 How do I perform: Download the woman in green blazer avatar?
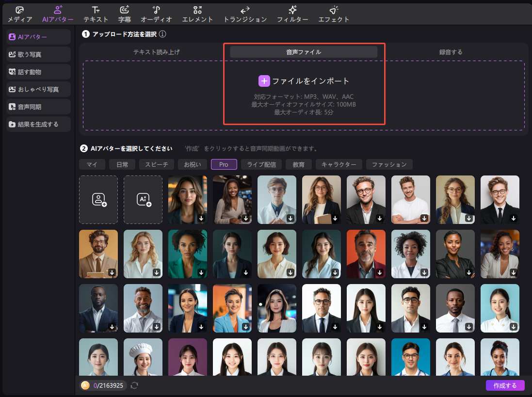click(201, 272)
